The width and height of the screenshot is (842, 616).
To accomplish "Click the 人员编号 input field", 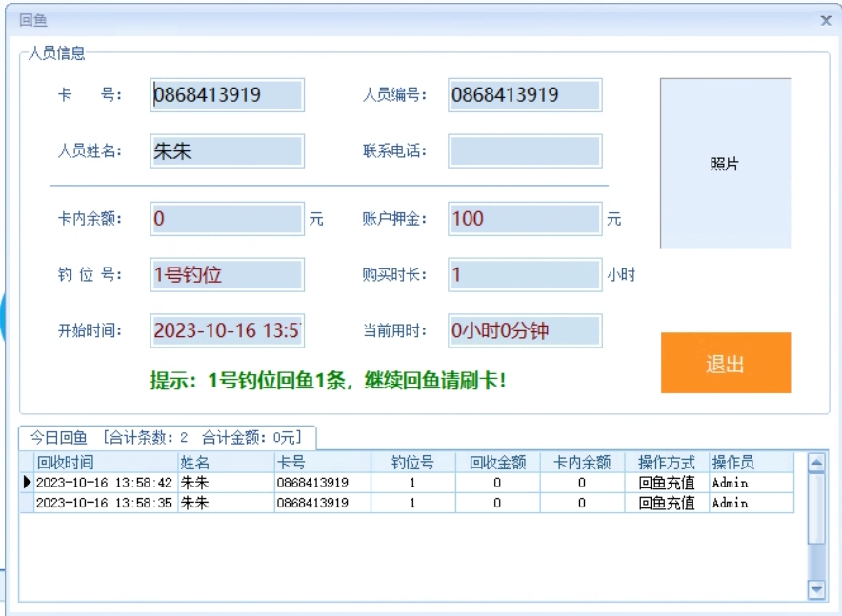I will click(x=525, y=95).
